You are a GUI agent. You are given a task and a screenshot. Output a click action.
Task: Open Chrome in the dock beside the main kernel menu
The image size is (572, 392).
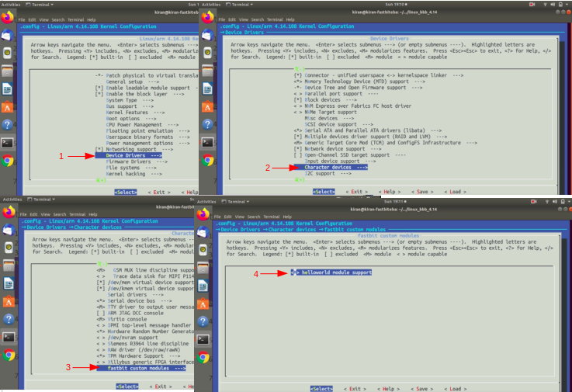pos(7,161)
